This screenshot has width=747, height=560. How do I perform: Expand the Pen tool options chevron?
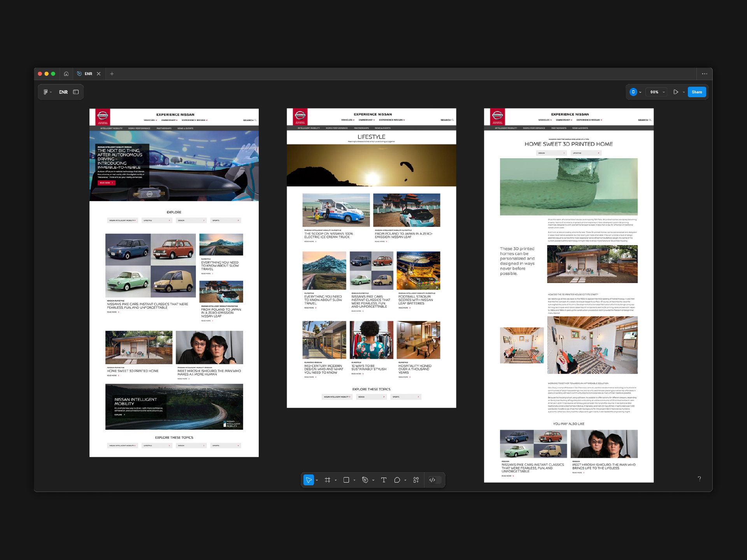click(373, 480)
